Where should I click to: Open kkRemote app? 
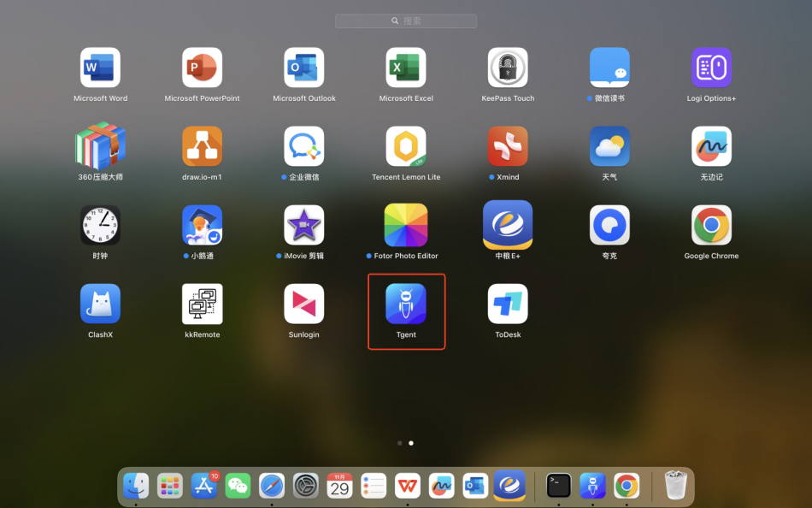[x=202, y=304]
